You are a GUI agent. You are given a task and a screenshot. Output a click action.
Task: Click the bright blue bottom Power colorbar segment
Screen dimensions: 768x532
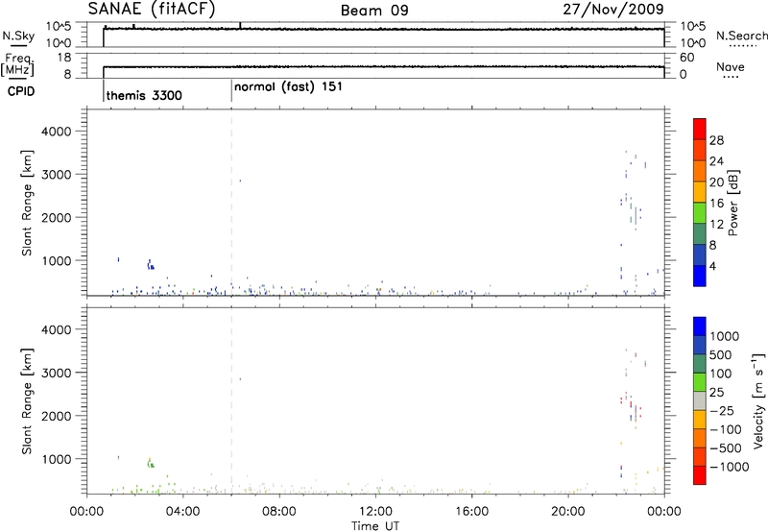click(x=700, y=276)
